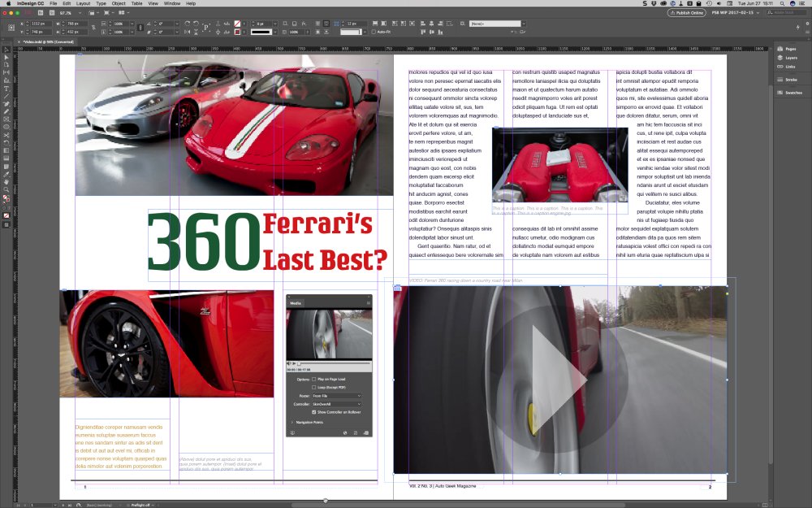This screenshot has height=508, width=812.
Task: Click flip horizontal icon in control bar
Action: [x=187, y=33]
